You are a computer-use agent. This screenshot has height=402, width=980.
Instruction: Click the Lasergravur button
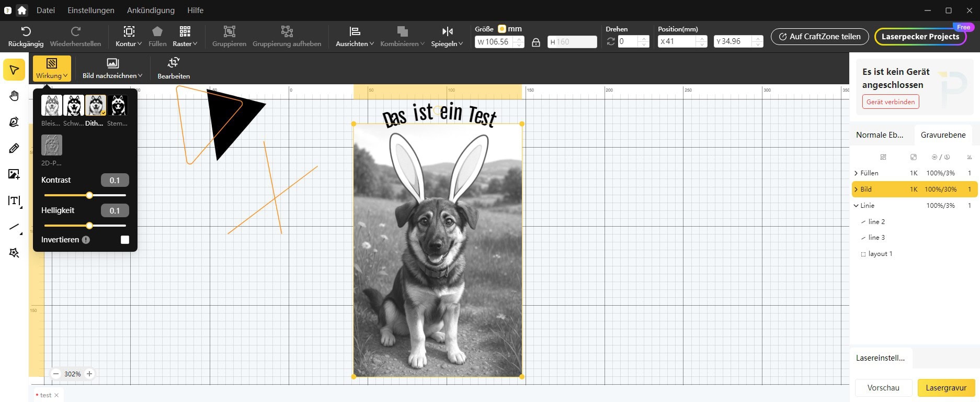click(946, 388)
